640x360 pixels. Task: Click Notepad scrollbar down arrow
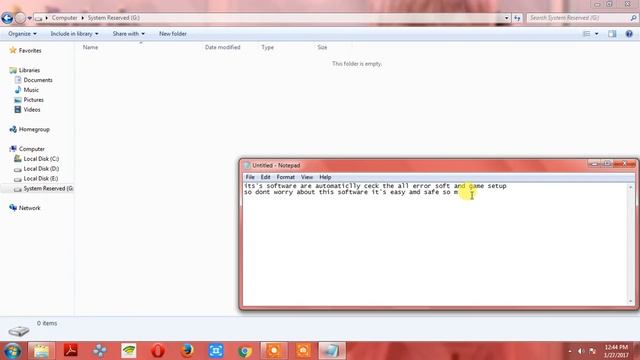point(631,301)
